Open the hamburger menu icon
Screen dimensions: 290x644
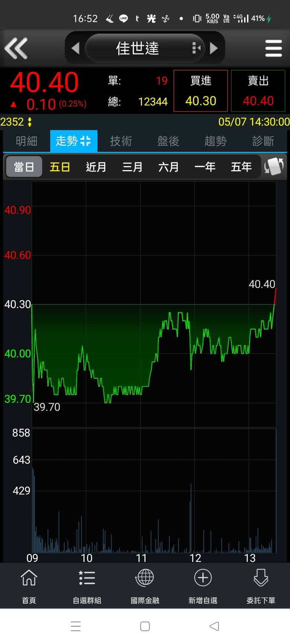pos(274,48)
